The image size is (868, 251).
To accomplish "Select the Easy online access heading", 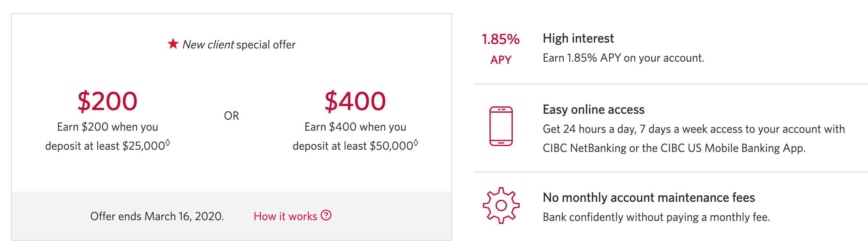I will tap(593, 109).
